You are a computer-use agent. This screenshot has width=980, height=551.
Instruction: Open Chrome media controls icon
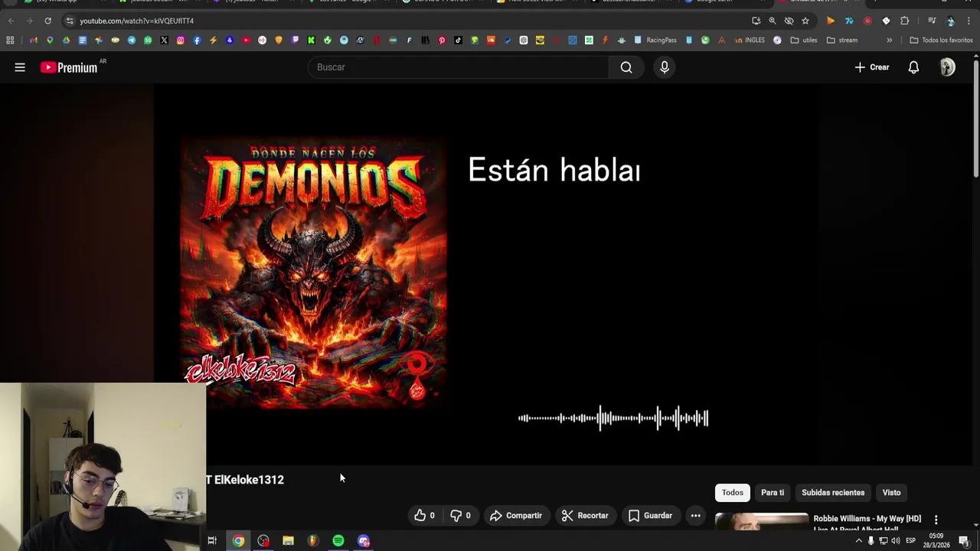[932, 21]
